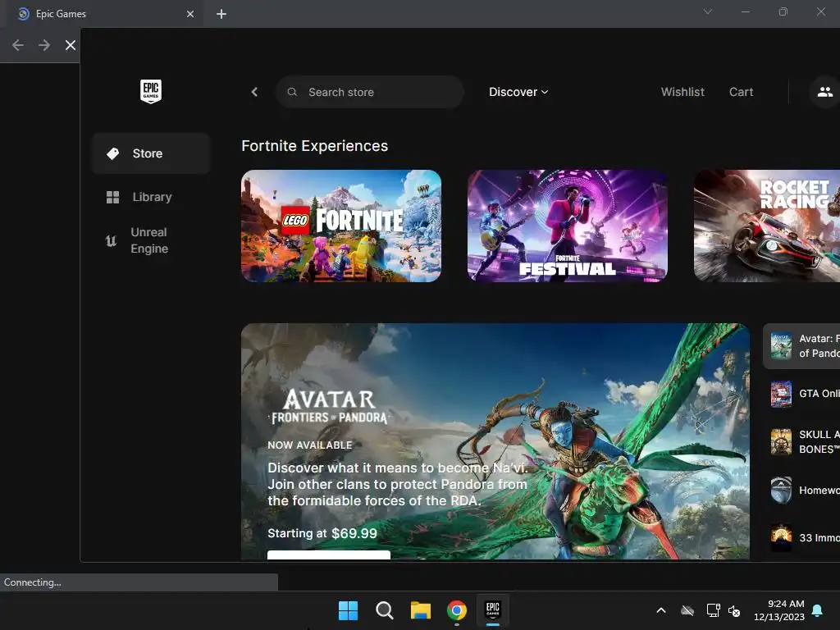Select the Epic Games browser tab
The image size is (840, 630).
[104, 14]
